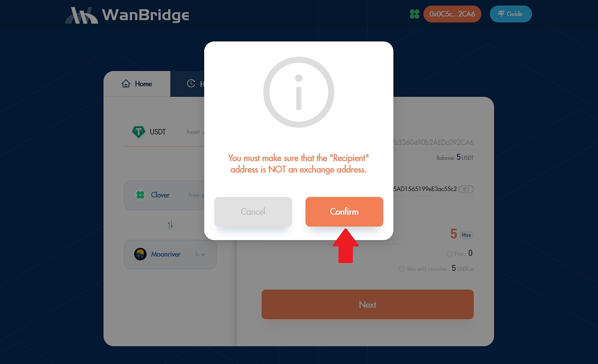
Task: Cancel the recipient warning dialog
Action: tap(253, 211)
